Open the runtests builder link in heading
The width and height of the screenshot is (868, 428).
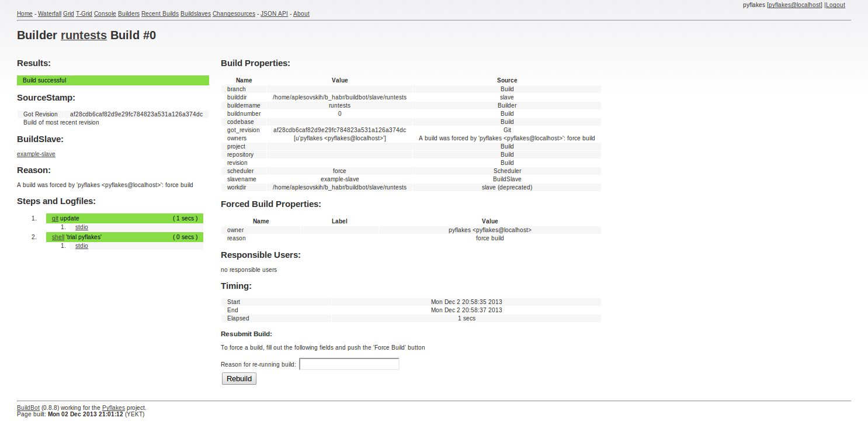84,35
